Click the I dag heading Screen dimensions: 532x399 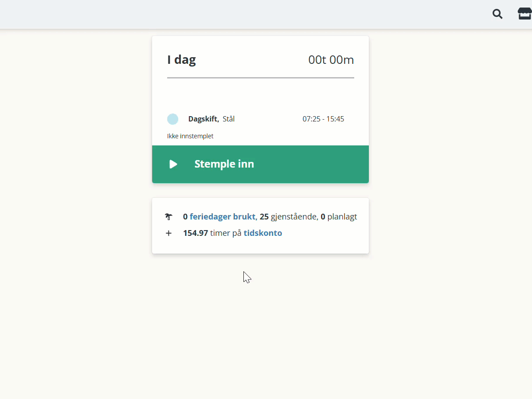click(x=181, y=59)
